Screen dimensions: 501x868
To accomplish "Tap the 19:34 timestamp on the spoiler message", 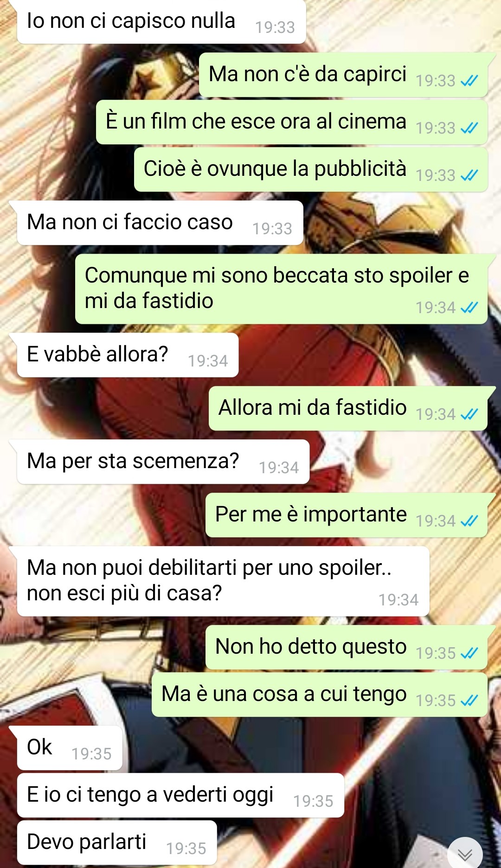I will point(436,308).
